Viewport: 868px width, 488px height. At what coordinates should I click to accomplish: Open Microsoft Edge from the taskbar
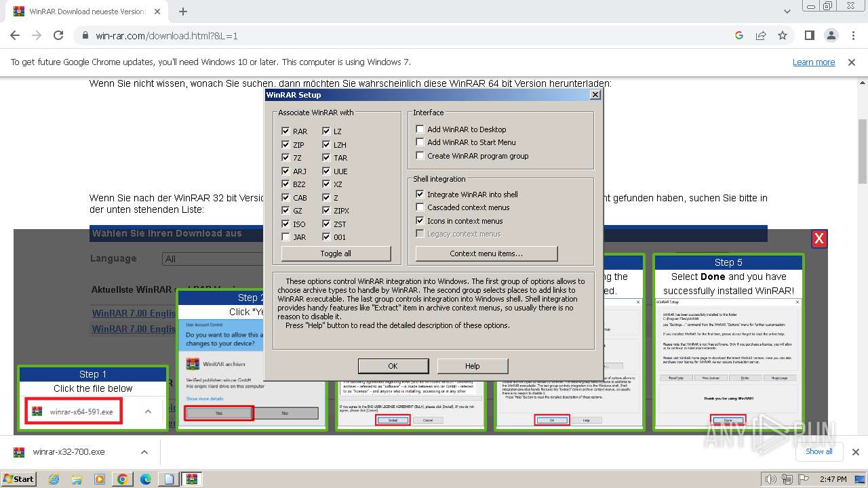pos(146,479)
